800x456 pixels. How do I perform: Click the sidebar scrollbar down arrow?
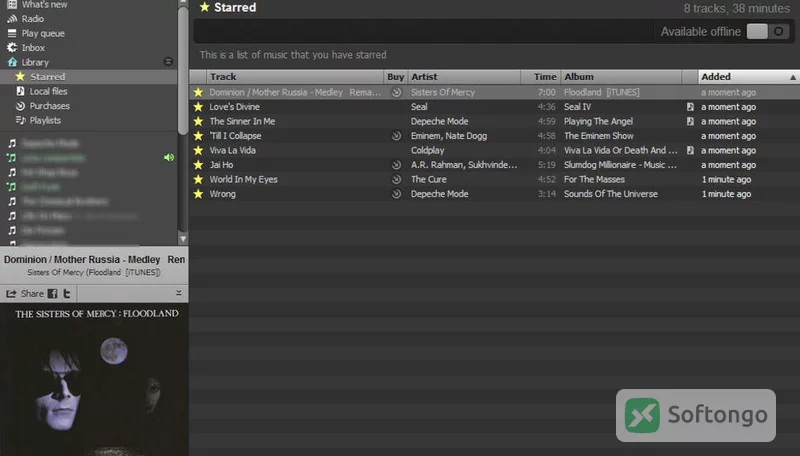coord(183,239)
